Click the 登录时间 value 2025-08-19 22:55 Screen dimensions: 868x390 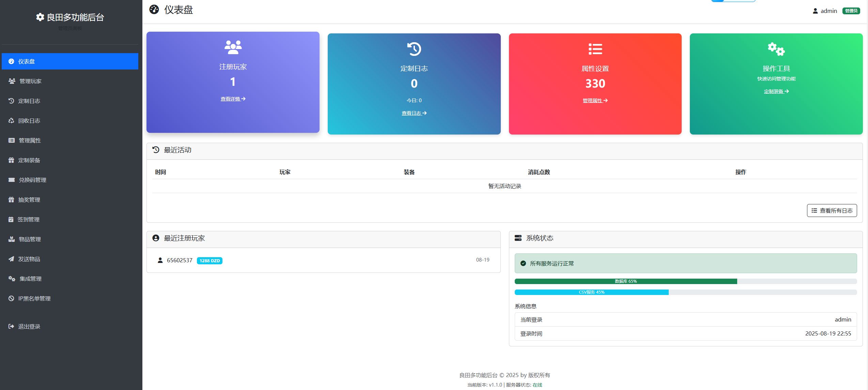click(828, 333)
